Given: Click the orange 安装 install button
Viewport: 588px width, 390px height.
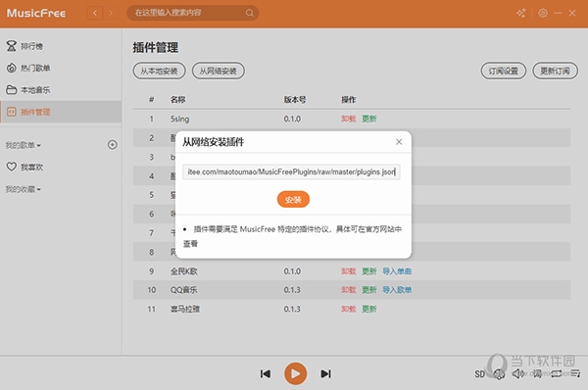Looking at the screenshot, I should tap(293, 199).
